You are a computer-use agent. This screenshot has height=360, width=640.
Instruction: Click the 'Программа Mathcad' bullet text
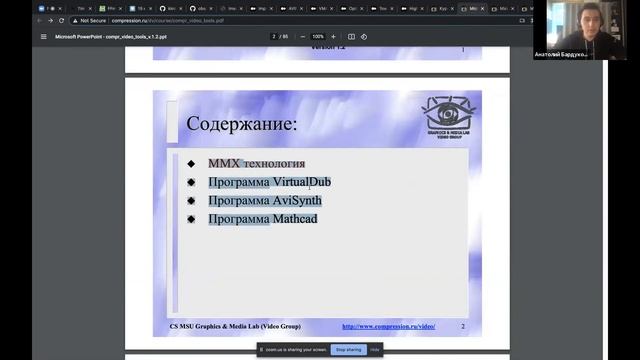coord(263,219)
